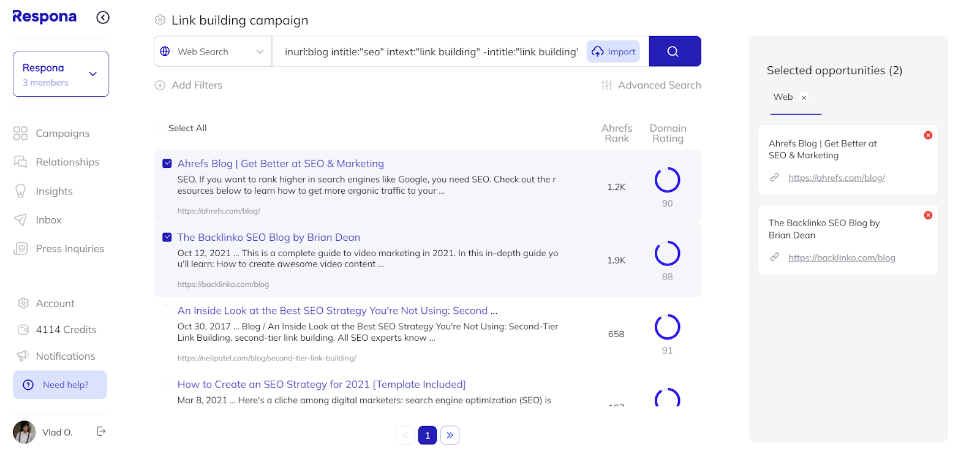Click the Inbox paper plane icon
This screenshot has width=980, height=456.
(x=20, y=220)
